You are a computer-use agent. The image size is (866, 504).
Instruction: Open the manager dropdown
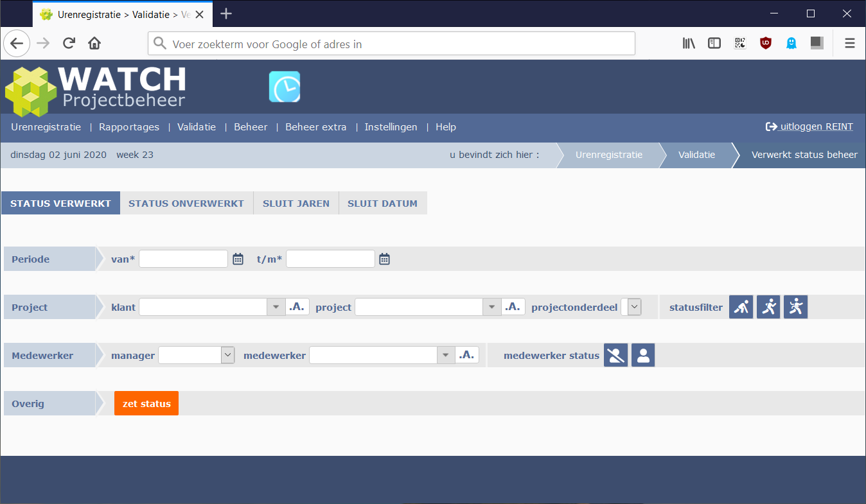(x=228, y=355)
